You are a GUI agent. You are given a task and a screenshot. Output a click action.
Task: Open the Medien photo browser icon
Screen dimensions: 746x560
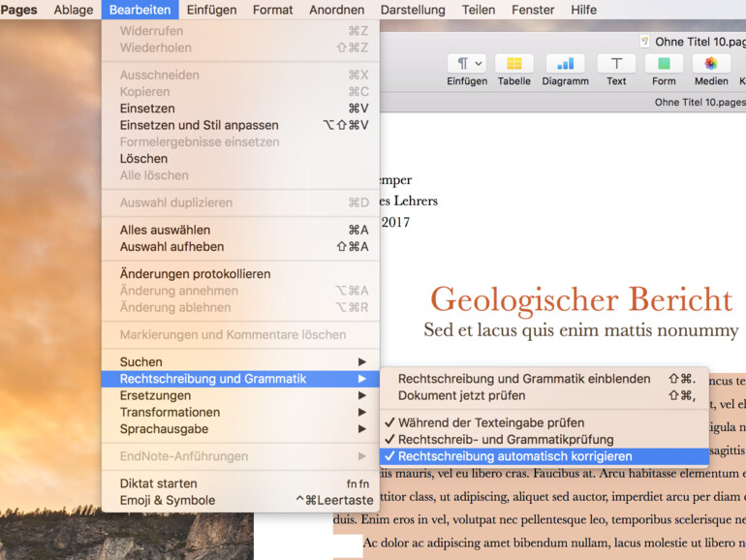(711, 63)
